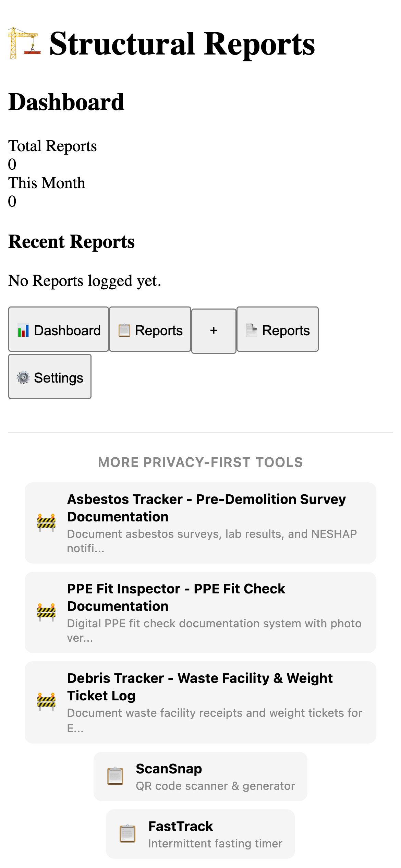401x868 pixels.
Task: Launch the ScanSnap QR code scanner
Action: [200, 776]
